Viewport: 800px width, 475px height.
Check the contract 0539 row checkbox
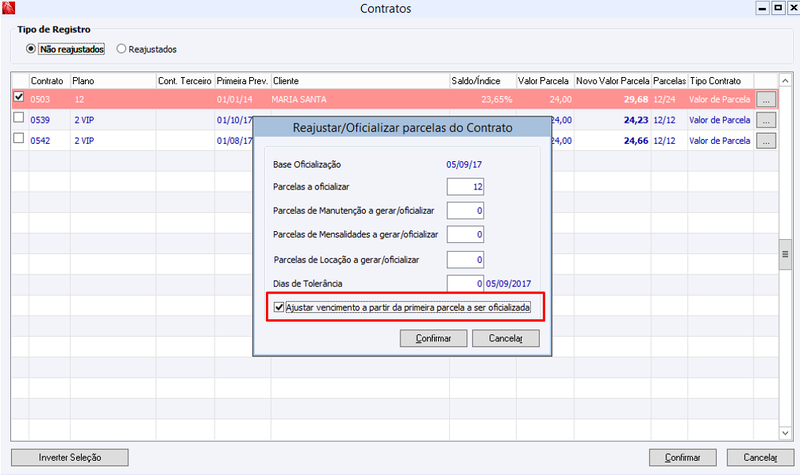pos(19,117)
